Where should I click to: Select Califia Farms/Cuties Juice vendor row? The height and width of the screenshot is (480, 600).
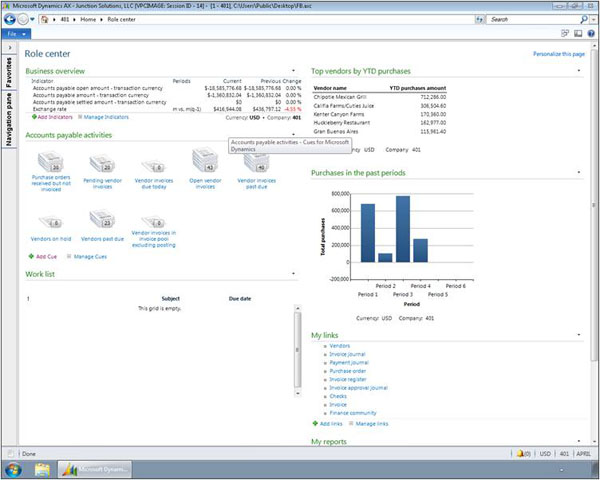point(380,106)
